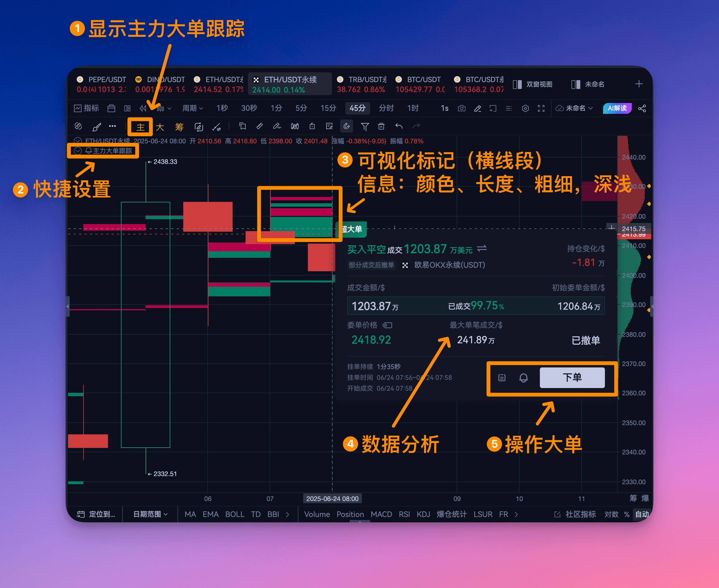Image resolution: width=719 pixels, height=588 pixels.
Task: Click the filter funnel icon
Action: point(365,126)
